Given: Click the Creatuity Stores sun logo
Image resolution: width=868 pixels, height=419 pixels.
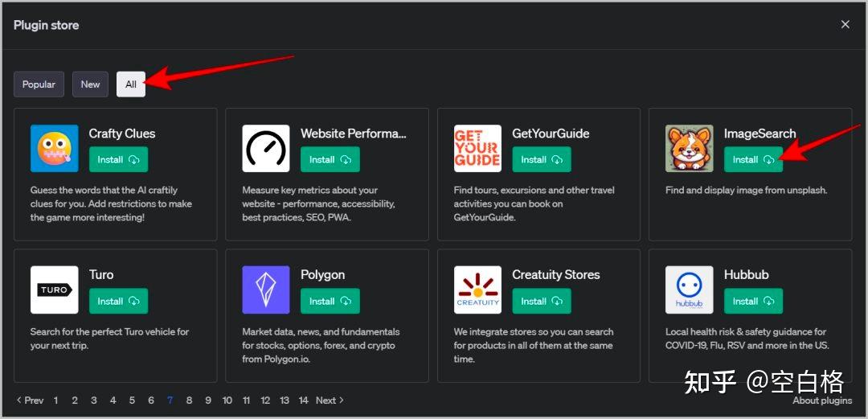Looking at the screenshot, I should 477,290.
